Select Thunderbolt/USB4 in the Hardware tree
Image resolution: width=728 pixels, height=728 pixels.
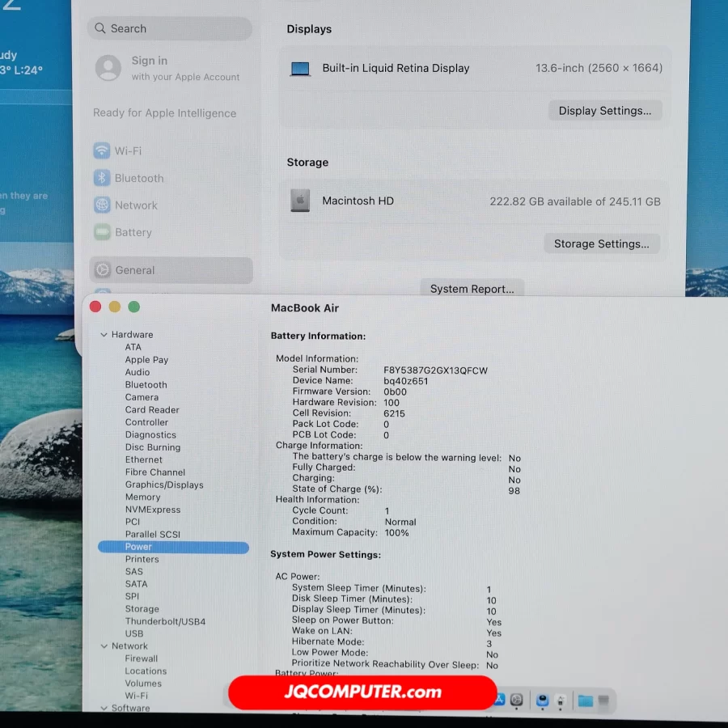click(165, 622)
